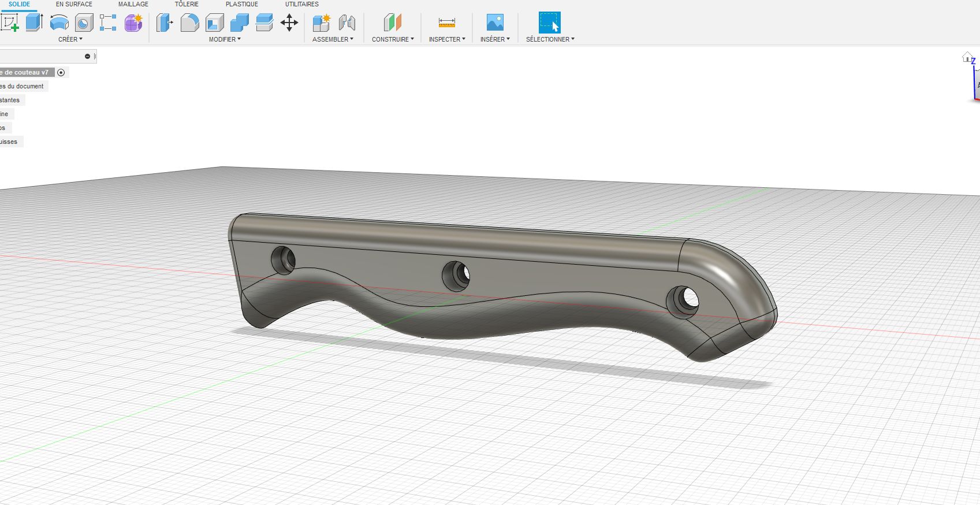The image size is (980, 505).
Task: Go to Home view via house icon
Action: (968, 57)
